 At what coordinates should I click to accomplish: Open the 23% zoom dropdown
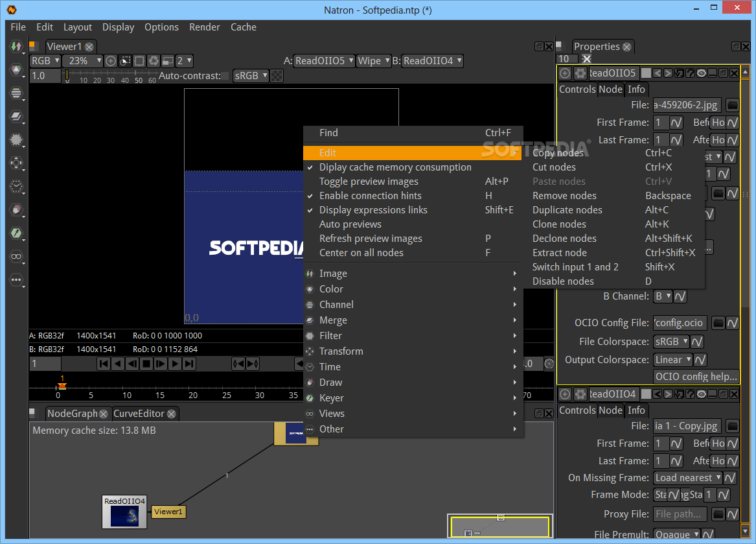click(x=84, y=61)
